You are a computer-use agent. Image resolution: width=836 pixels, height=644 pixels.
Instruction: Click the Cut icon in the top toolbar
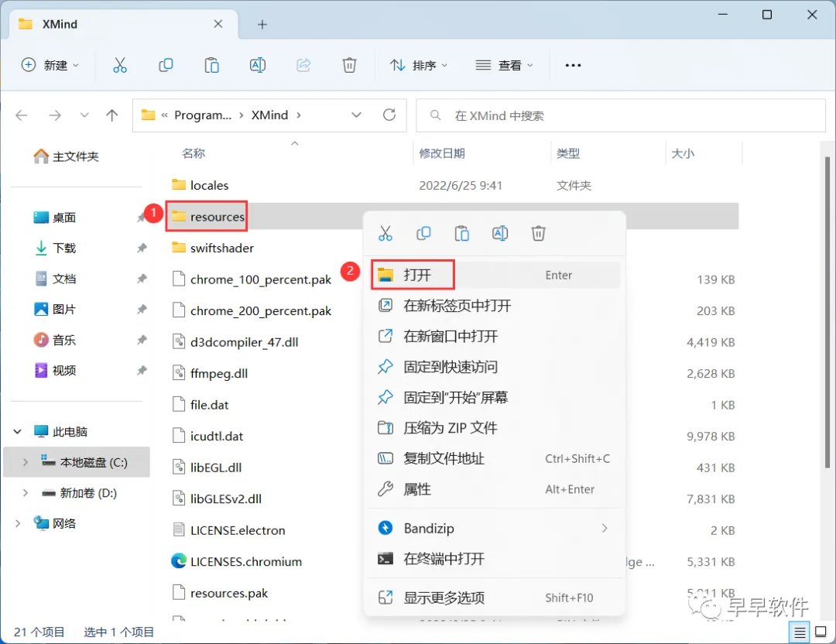(120, 65)
